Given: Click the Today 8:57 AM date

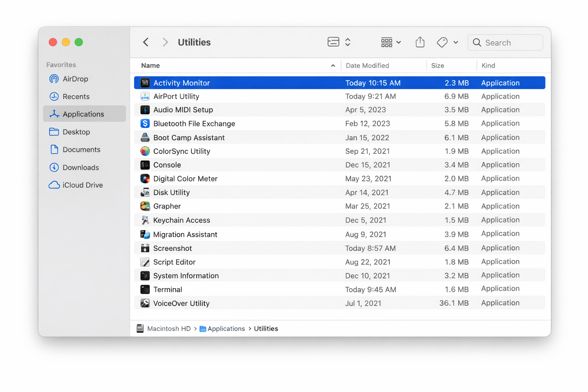Looking at the screenshot, I should tap(370, 248).
